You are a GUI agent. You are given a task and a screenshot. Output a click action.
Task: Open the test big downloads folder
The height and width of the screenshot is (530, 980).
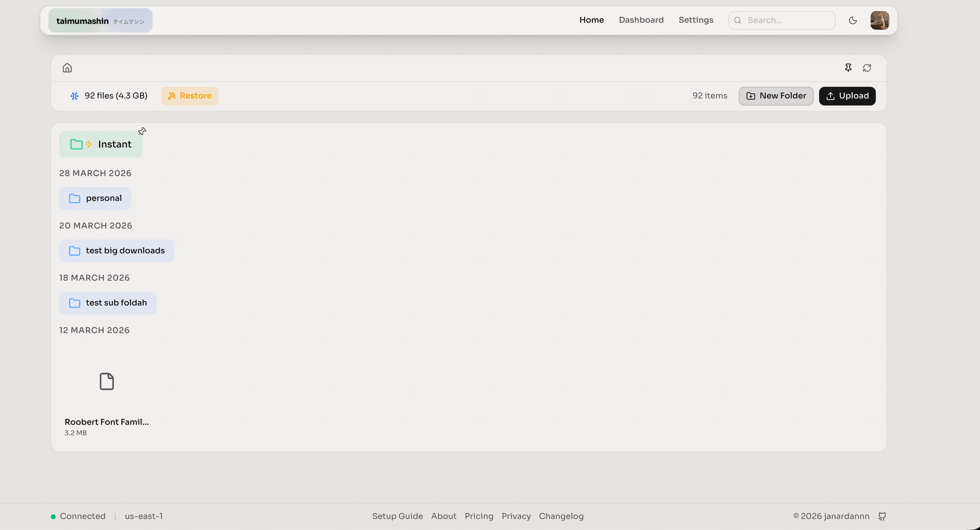click(x=116, y=251)
